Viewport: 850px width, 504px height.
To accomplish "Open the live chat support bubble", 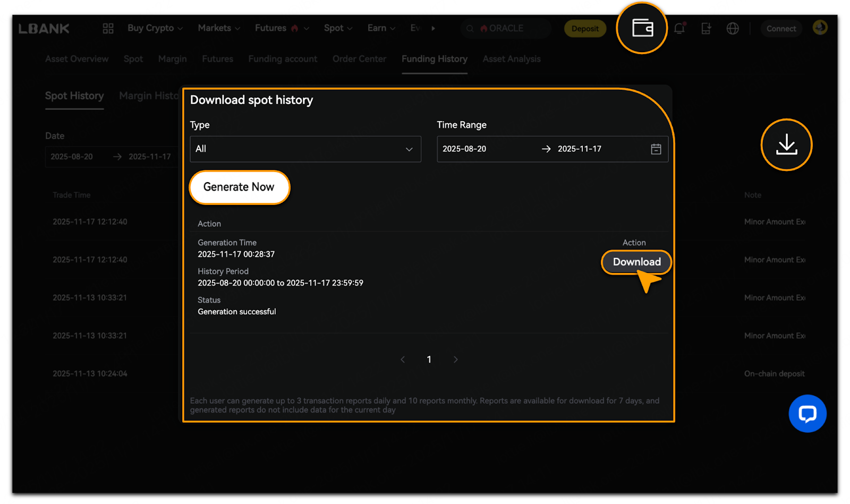I will point(807,413).
